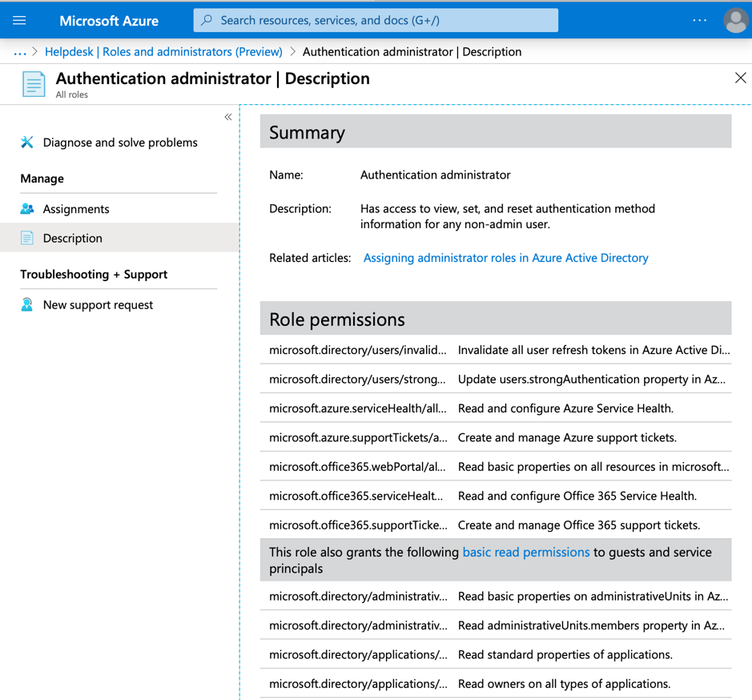Click your account avatar

[x=735, y=20]
